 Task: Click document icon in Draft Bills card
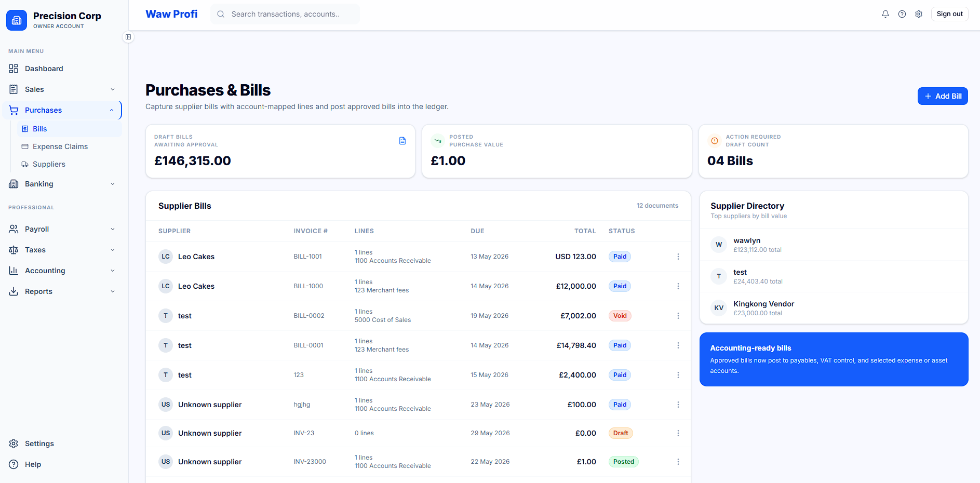click(402, 141)
